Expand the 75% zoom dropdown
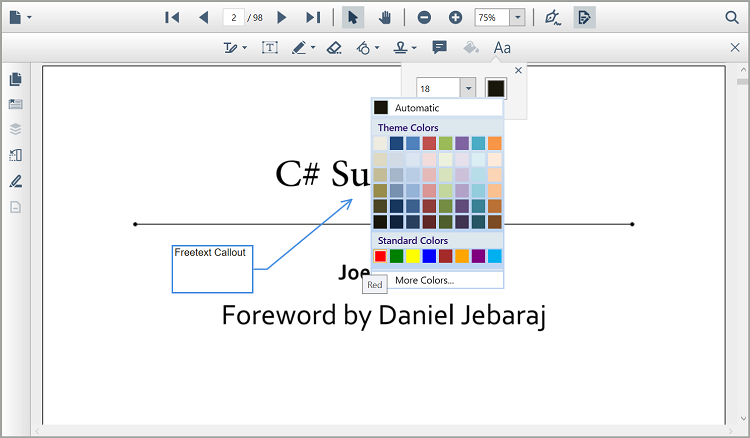This screenshot has width=750, height=438. click(517, 18)
